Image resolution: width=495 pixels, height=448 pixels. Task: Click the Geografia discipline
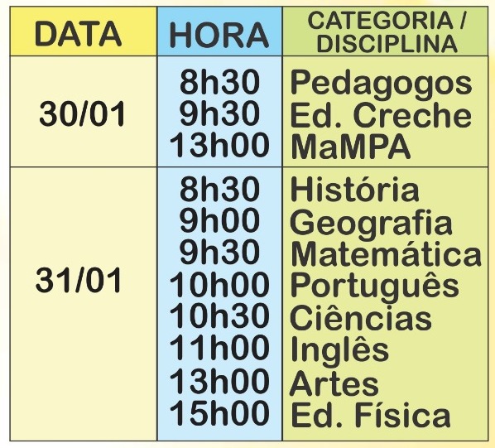371,223
